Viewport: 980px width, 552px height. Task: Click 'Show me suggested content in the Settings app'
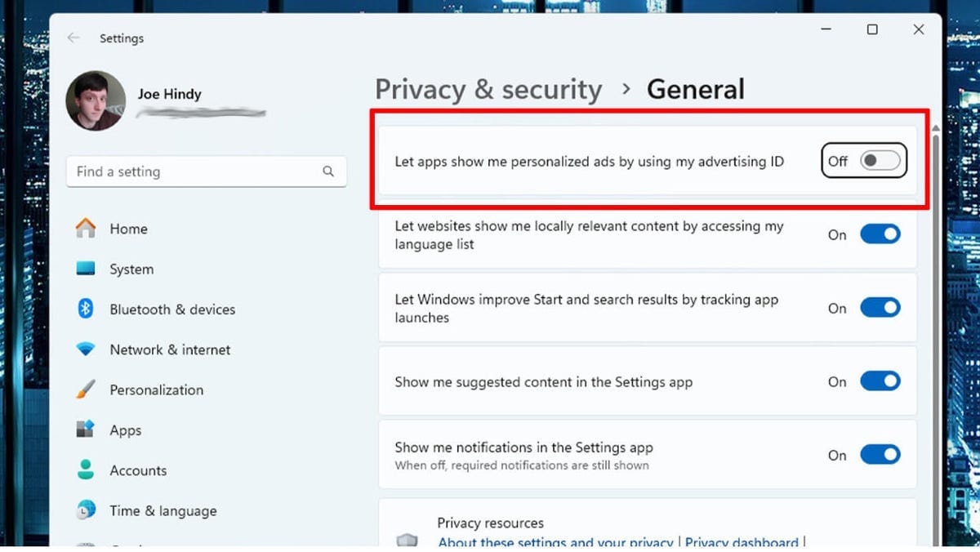(543, 381)
